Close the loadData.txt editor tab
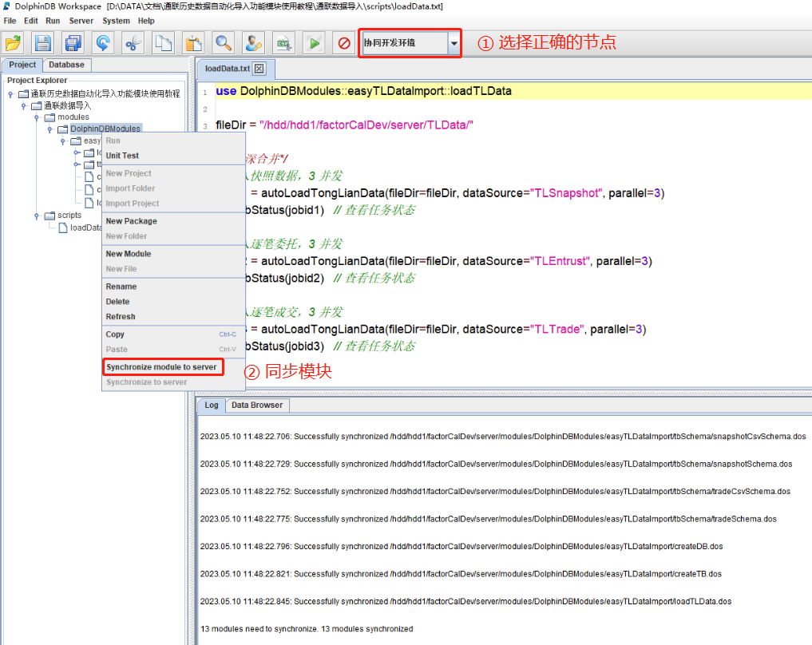Image resolution: width=812 pixels, height=645 pixels. point(259,69)
